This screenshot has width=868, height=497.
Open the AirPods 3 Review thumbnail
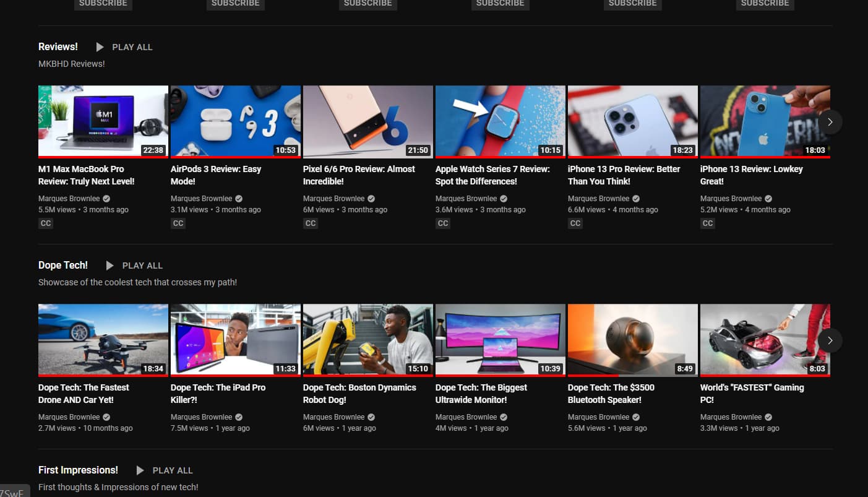236,122
